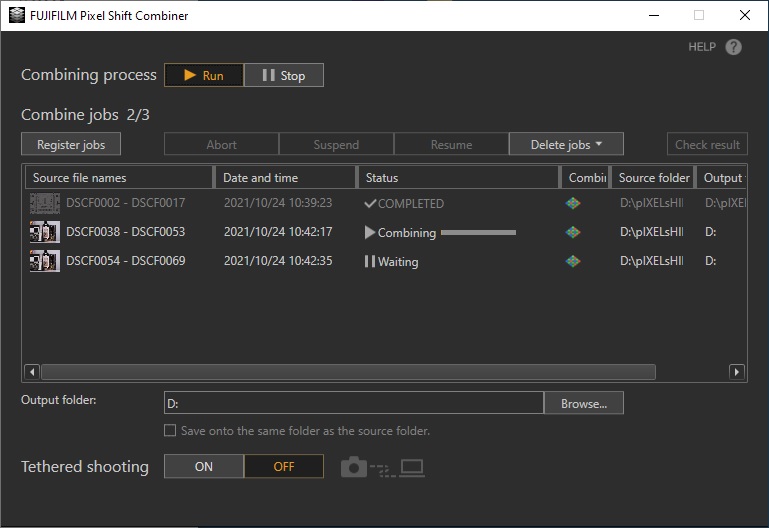Click Browse to choose output folder
Screen dimensions: 769x528
(584, 403)
